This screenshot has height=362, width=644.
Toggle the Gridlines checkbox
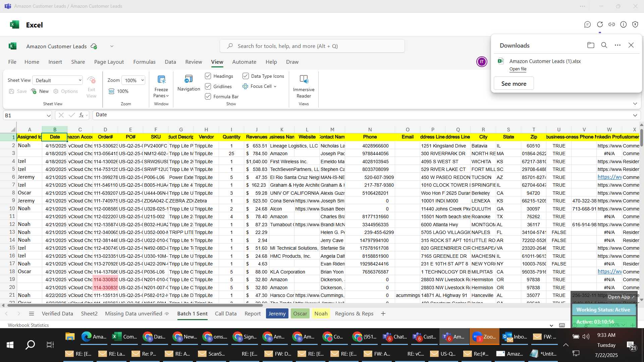click(208, 86)
